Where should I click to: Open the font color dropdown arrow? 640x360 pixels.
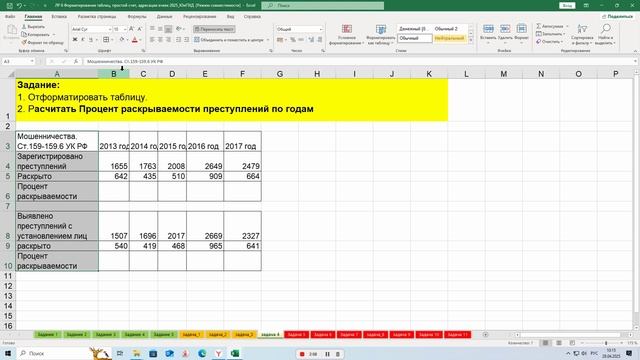140,40
